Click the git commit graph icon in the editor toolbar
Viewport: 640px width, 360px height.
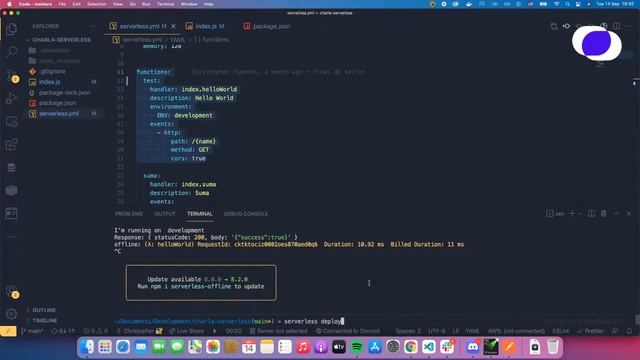567,26
